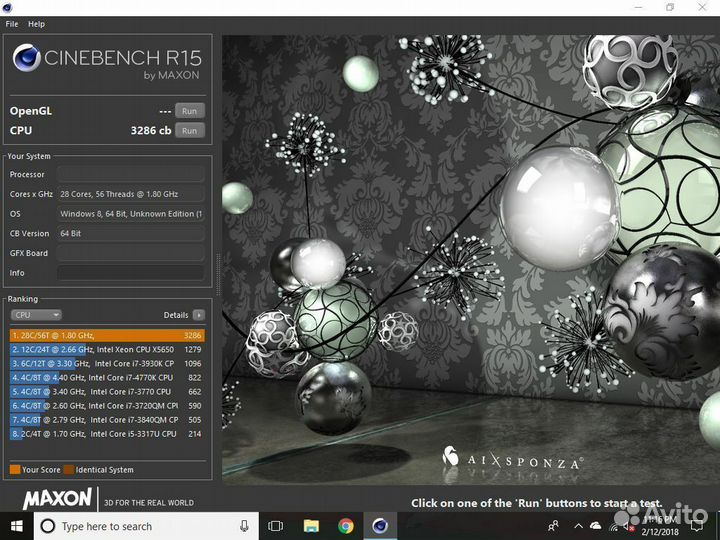This screenshot has width=720, height=540.
Task: Click the rendered benchmark scene image
Action: 471,260
